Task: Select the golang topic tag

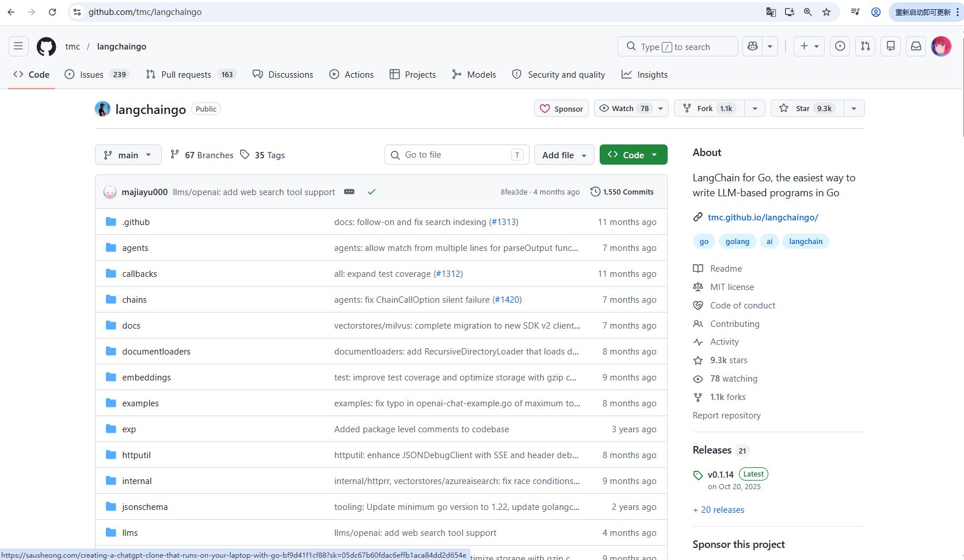Action: (737, 242)
